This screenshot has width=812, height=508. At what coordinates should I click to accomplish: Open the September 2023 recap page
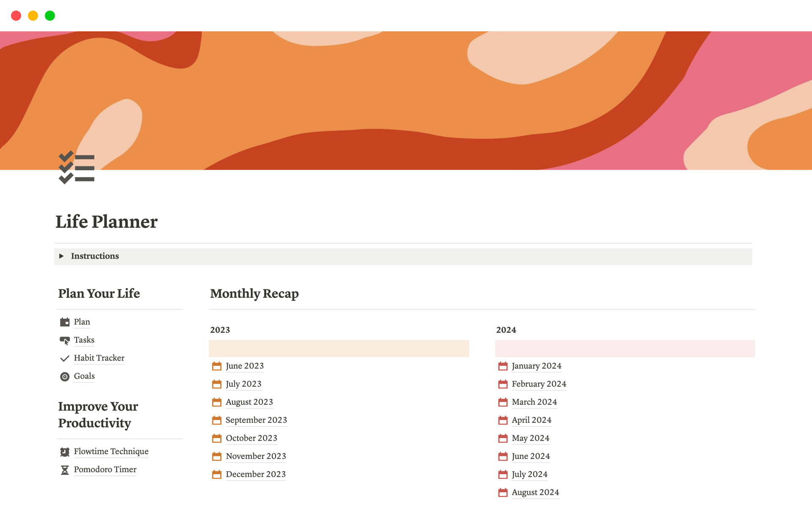tap(256, 420)
